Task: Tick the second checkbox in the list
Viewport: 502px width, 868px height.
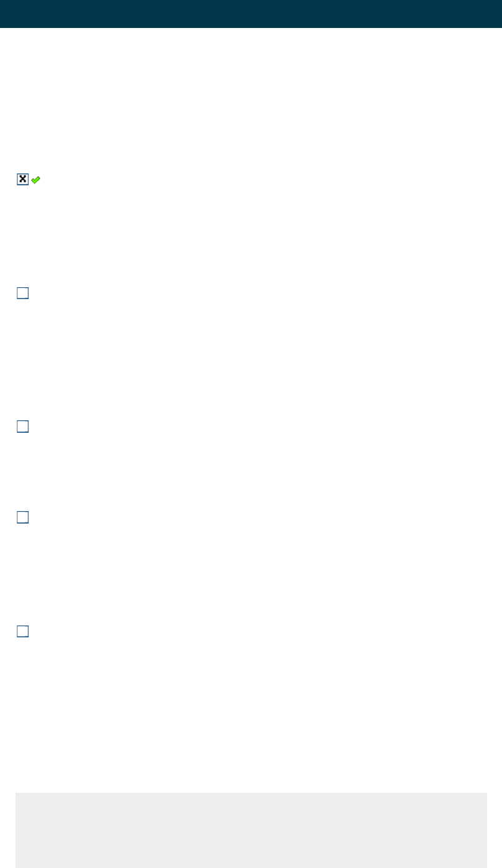Action: (x=23, y=293)
